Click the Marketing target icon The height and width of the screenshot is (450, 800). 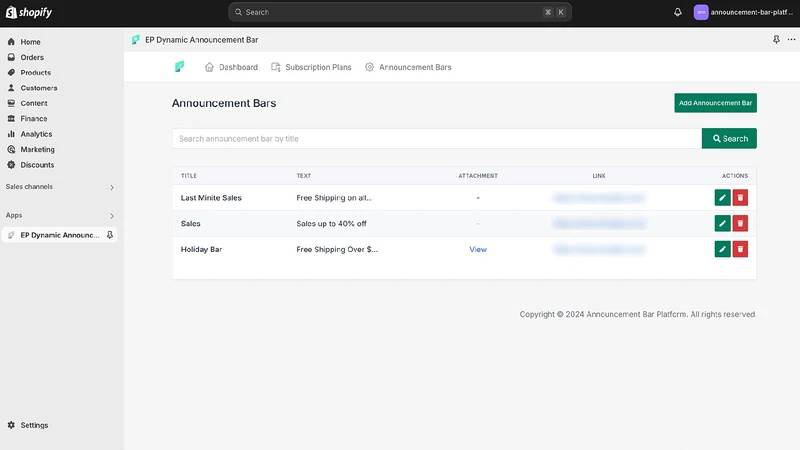point(11,149)
